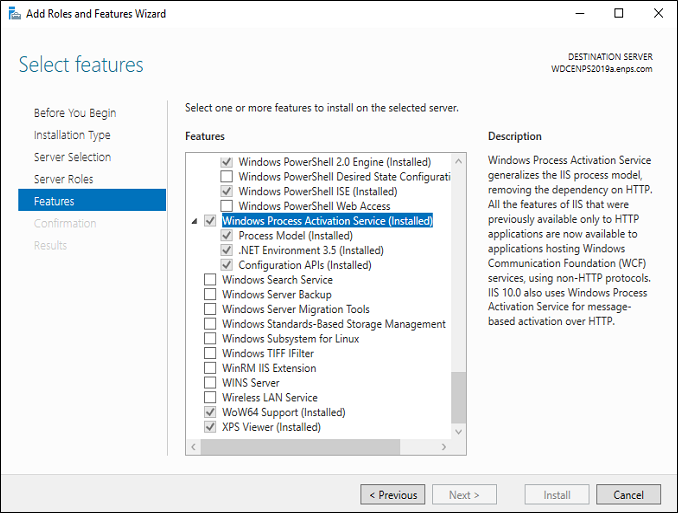The height and width of the screenshot is (513, 678).
Task: Minimize the wizard window
Action: pyautogui.click(x=579, y=13)
